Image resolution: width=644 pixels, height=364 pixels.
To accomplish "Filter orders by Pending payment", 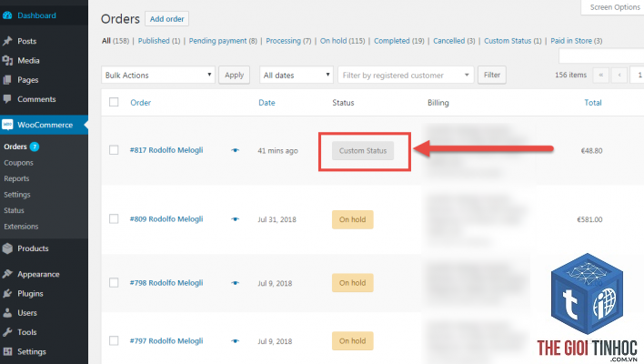I will 217,41.
